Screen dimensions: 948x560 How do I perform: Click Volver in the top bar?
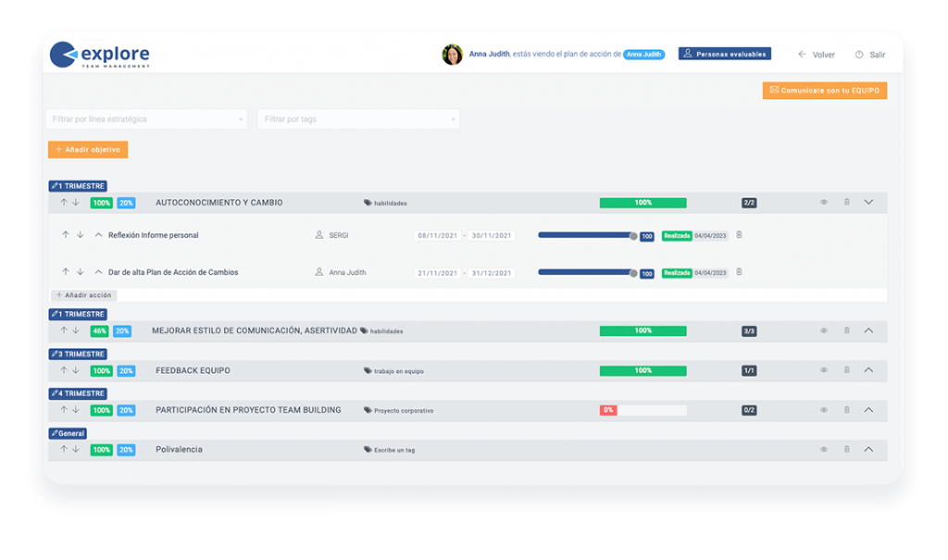coord(817,55)
